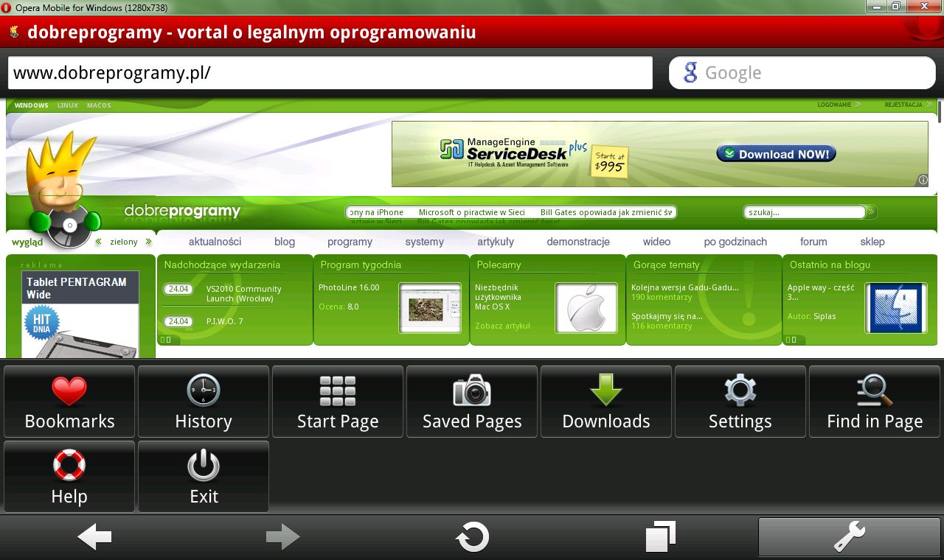Reload the current page

(472, 537)
